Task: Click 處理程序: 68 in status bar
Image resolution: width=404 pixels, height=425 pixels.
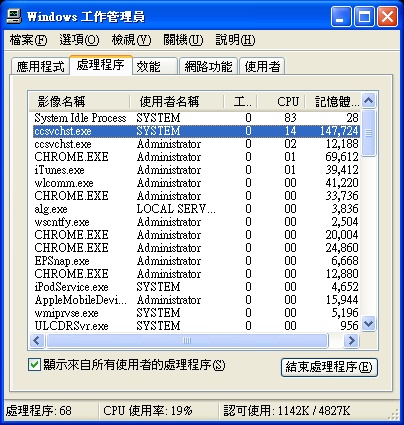Action: (x=39, y=411)
